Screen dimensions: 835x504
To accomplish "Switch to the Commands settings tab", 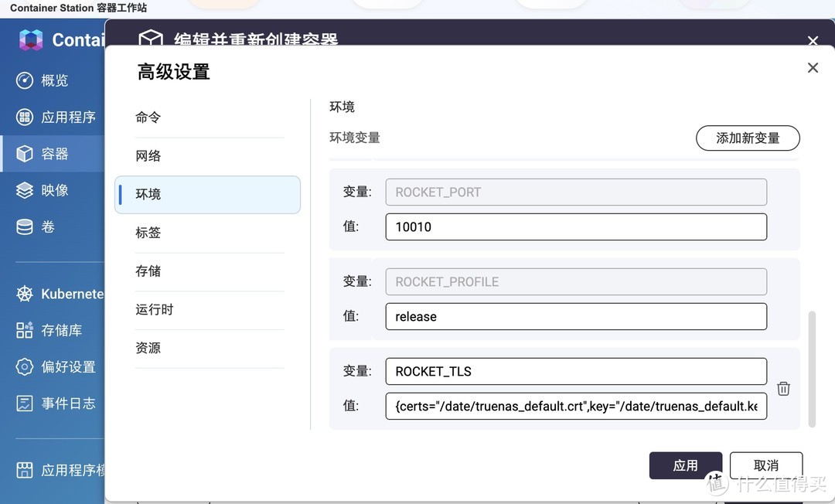I will pos(148,117).
